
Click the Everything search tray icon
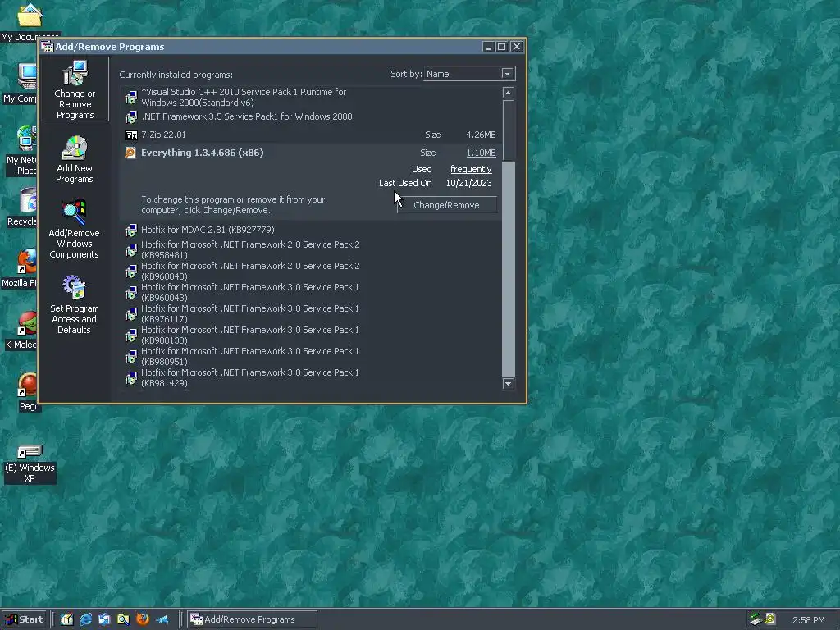(769, 619)
